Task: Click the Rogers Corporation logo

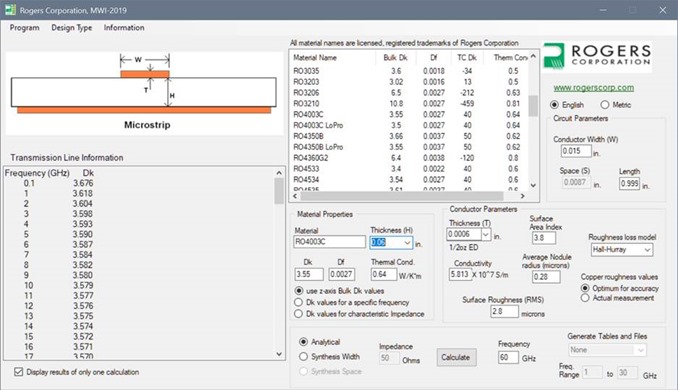Action: pos(598,56)
